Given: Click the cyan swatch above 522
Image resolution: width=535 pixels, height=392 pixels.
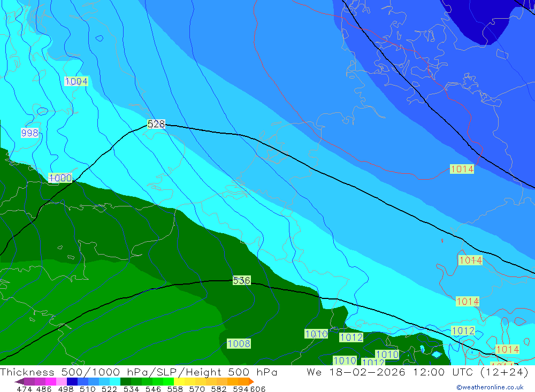Looking at the screenshot, I should [115, 381].
